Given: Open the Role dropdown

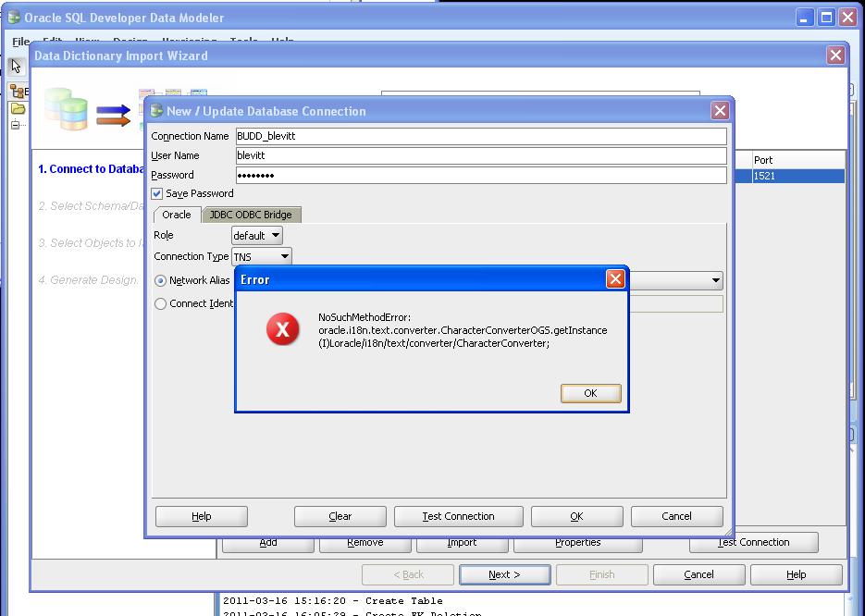Looking at the screenshot, I should [x=256, y=236].
